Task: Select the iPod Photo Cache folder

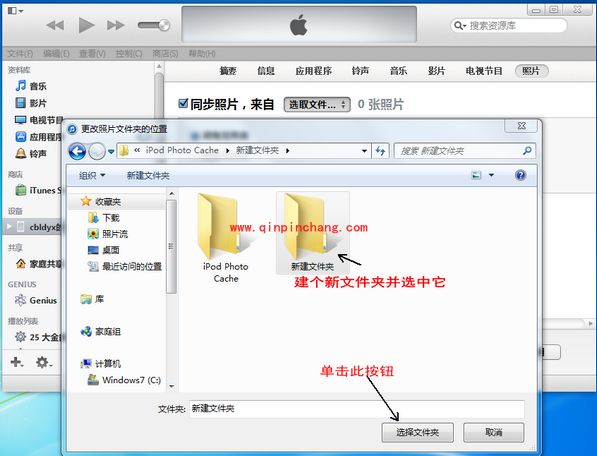Action: (225, 238)
